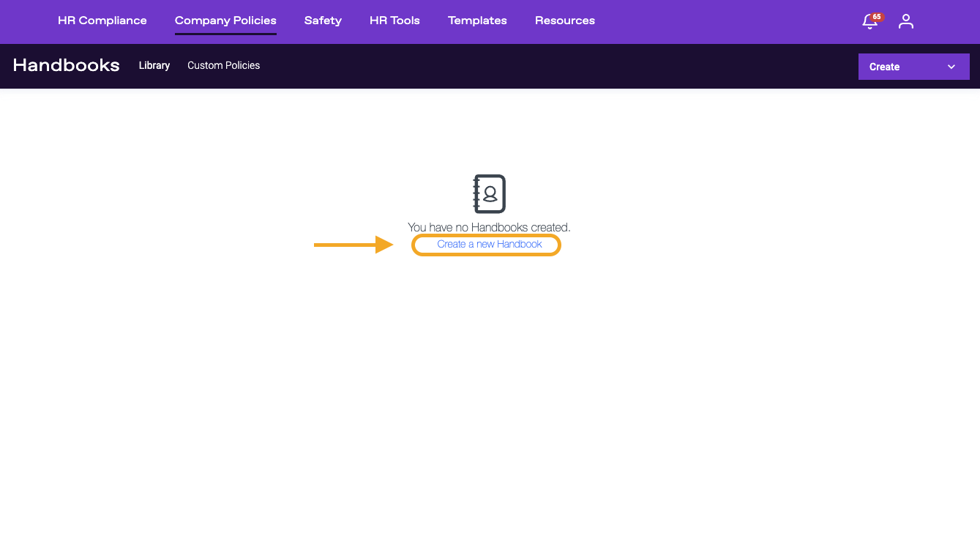The width and height of the screenshot is (980, 542).
Task: Click the handbook notebook icon
Action: (489, 194)
